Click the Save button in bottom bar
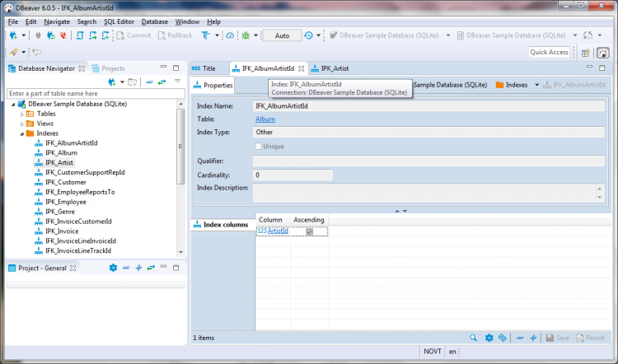618x364 pixels. point(558,338)
